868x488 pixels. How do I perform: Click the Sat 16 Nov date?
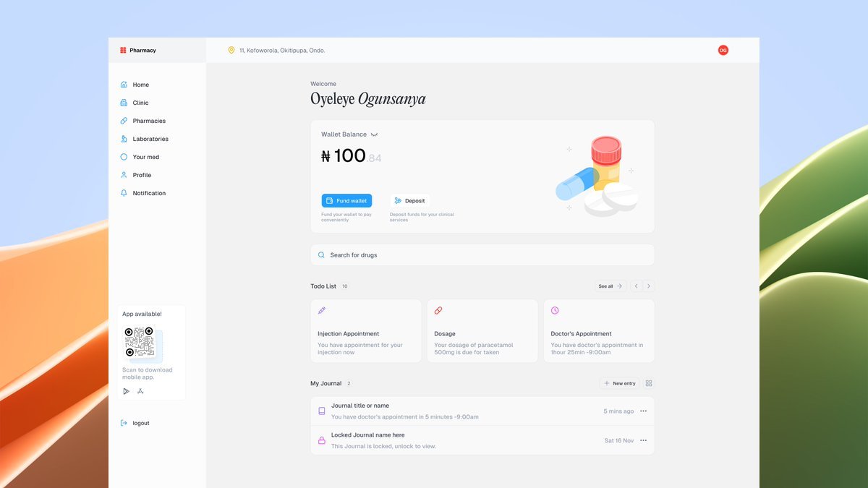pyautogui.click(x=619, y=440)
